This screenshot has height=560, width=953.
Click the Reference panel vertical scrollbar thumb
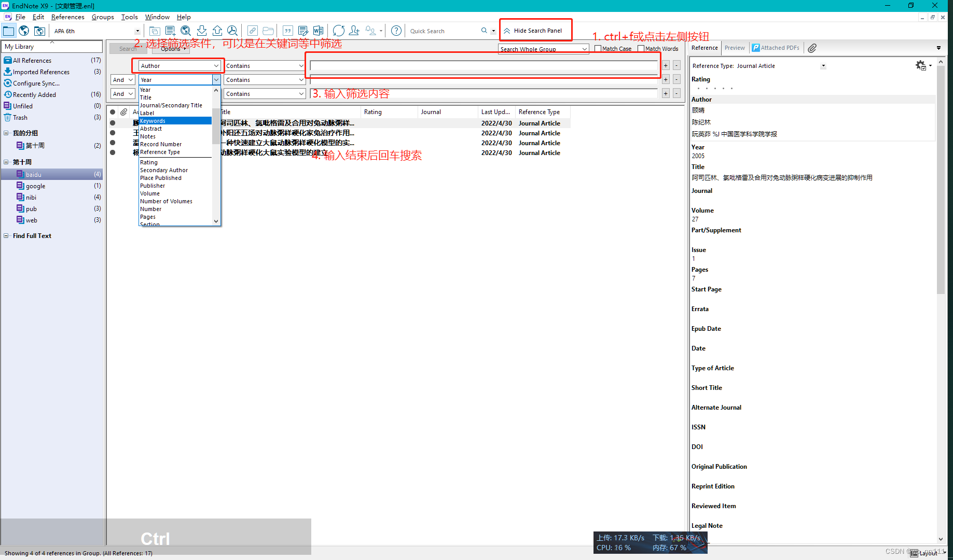pyautogui.click(x=941, y=180)
